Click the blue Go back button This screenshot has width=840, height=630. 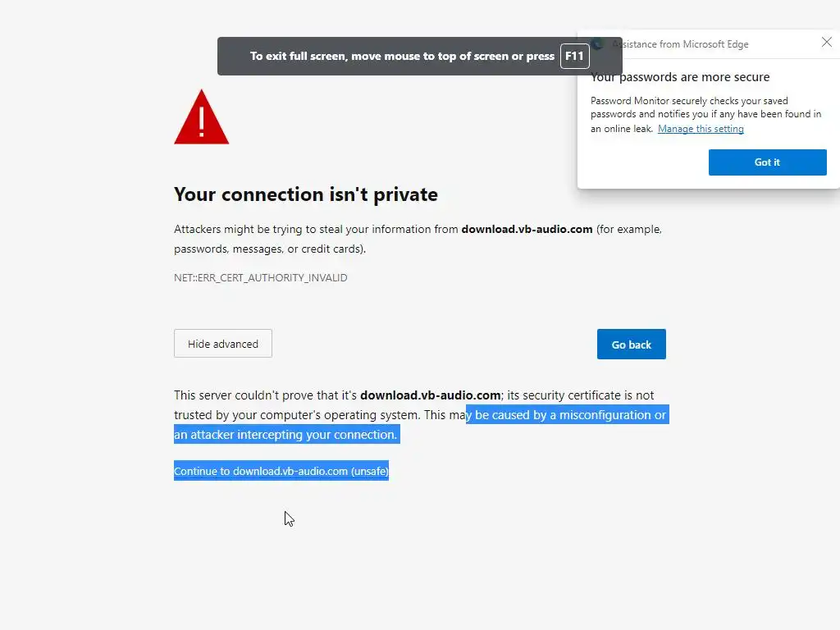631,345
